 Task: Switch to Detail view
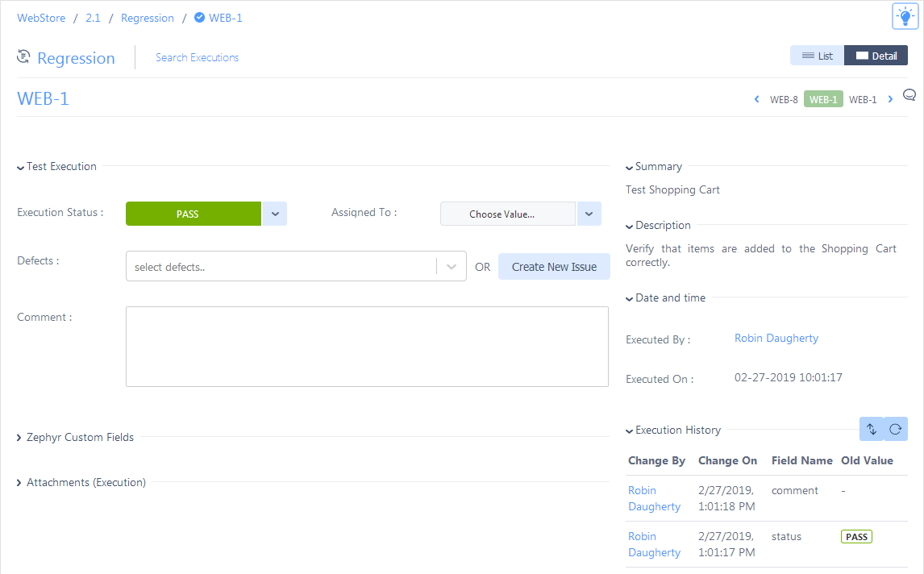tap(876, 55)
